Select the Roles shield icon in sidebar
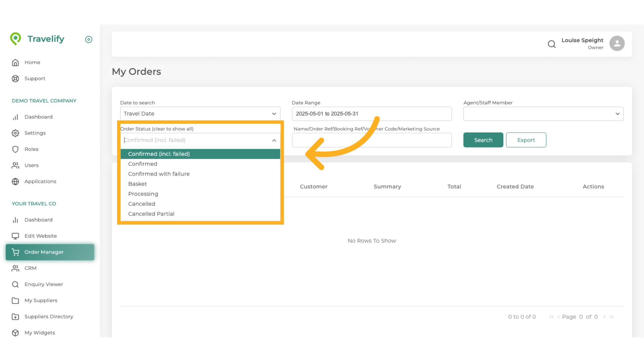 15,149
